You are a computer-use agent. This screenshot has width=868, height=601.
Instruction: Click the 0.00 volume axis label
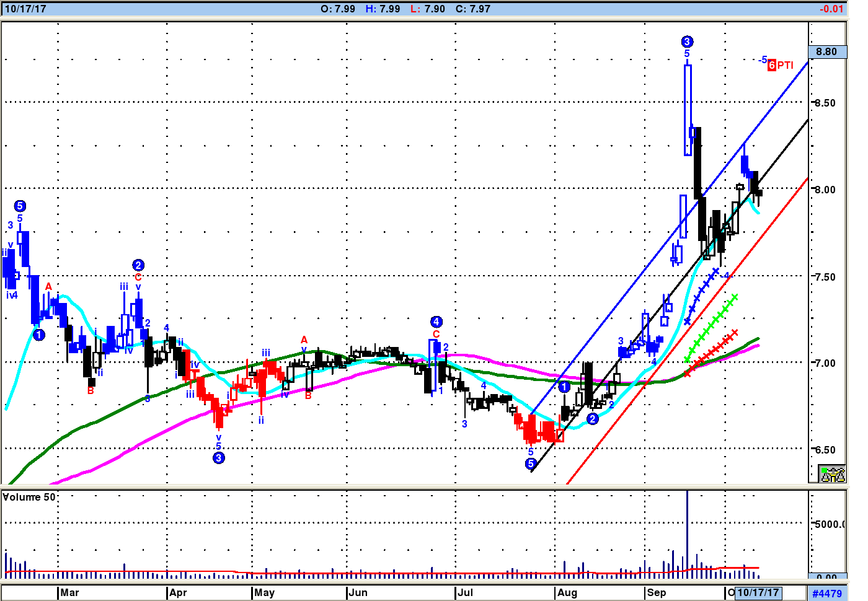coord(826,577)
